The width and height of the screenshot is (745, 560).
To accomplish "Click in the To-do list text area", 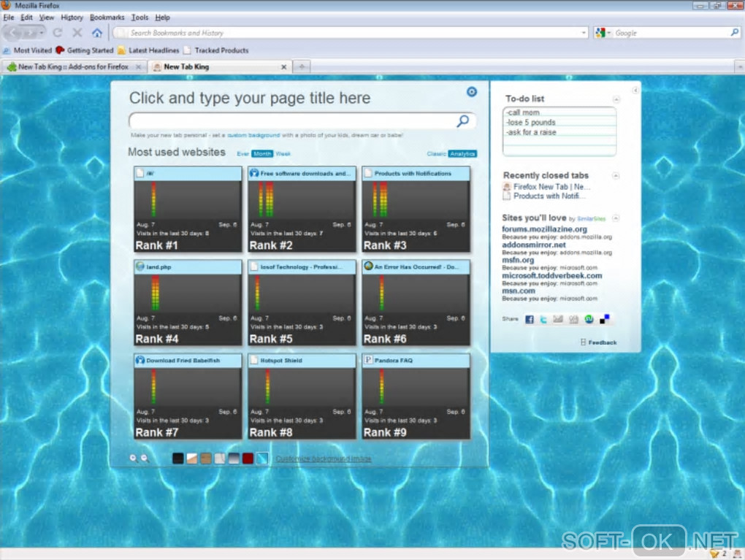I will click(x=559, y=131).
